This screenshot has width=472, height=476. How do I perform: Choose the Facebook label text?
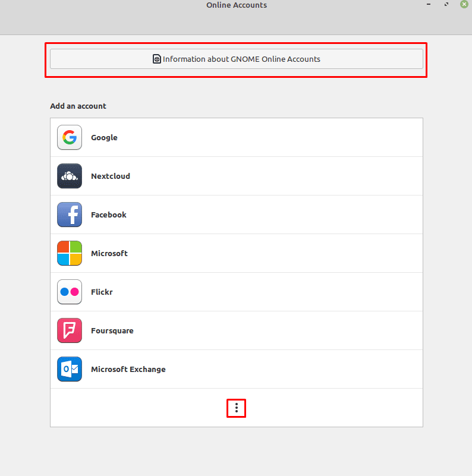(x=109, y=215)
